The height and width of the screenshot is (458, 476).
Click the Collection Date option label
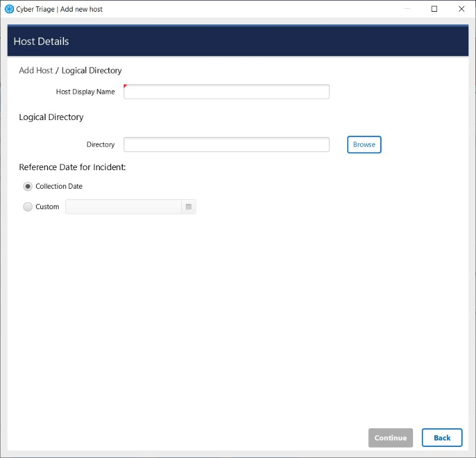click(x=59, y=186)
